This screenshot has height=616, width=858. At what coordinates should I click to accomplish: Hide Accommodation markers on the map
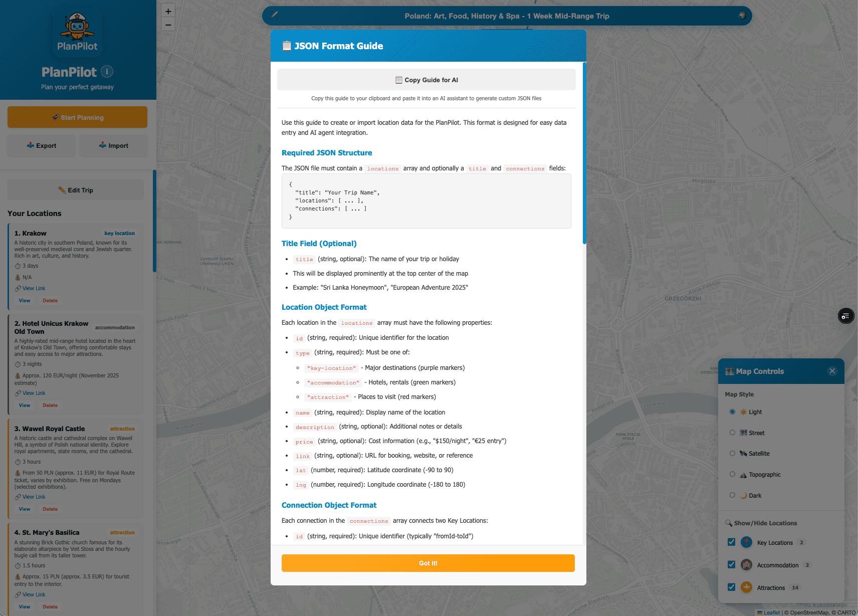[x=731, y=565]
